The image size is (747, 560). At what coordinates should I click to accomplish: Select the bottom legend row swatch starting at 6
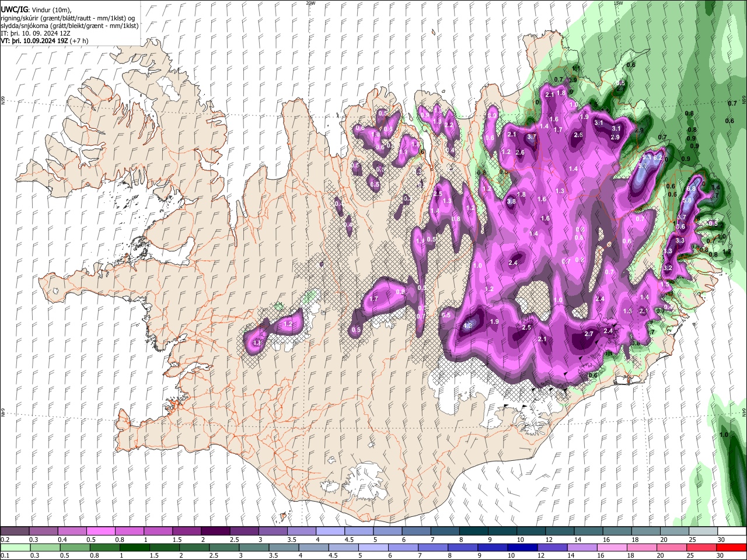point(403,548)
